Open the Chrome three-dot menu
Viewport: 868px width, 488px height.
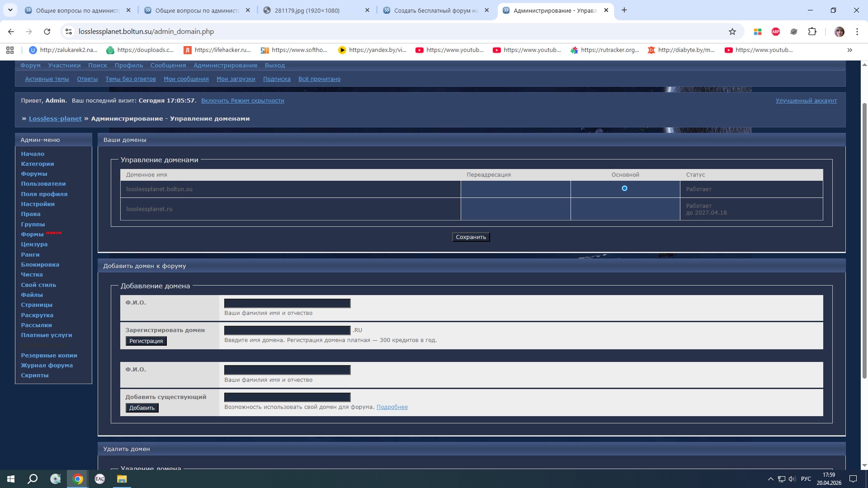[x=857, y=32]
